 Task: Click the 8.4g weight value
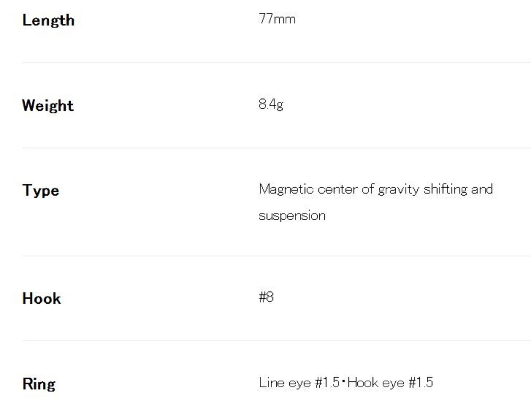(271, 104)
